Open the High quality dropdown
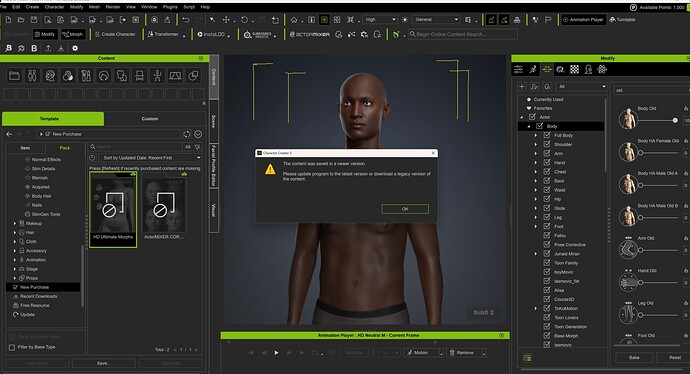Image resolution: width=690 pixels, height=374 pixels. click(380, 20)
